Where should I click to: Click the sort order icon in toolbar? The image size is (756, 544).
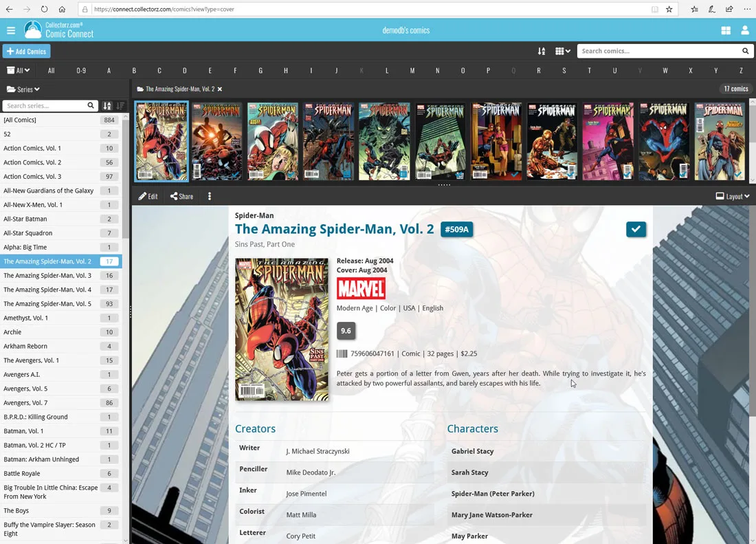tap(542, 51)
